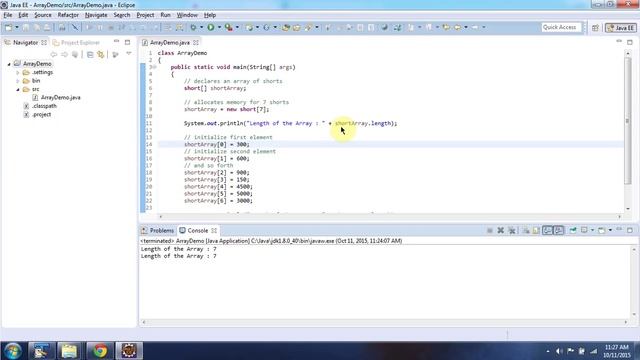Click the Open Type icon
The image size is (640, 360).
[286, 27]
